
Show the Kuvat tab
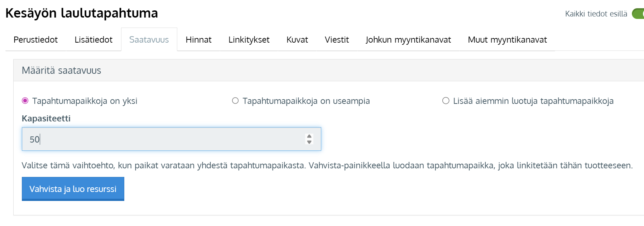297,40
